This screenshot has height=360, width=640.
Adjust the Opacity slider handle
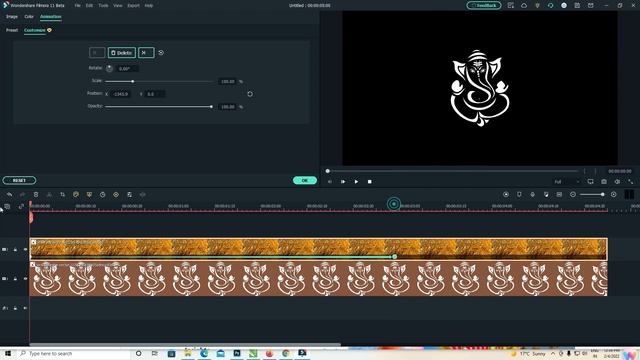211,107
